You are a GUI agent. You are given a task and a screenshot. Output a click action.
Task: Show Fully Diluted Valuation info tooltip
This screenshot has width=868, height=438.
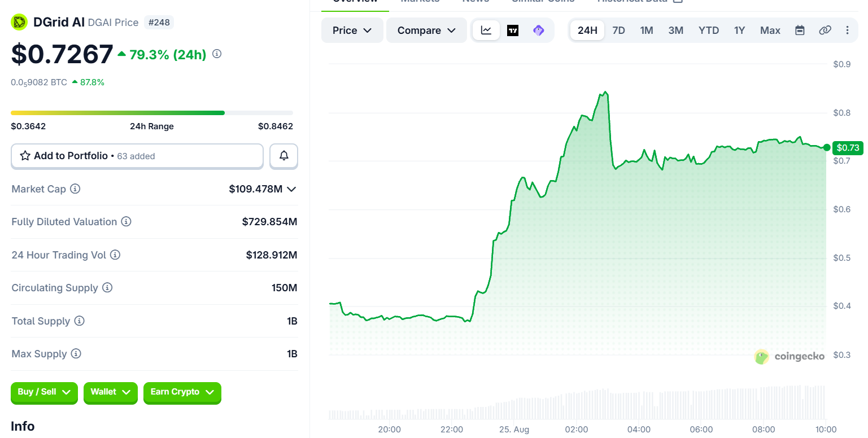(127, 222)
